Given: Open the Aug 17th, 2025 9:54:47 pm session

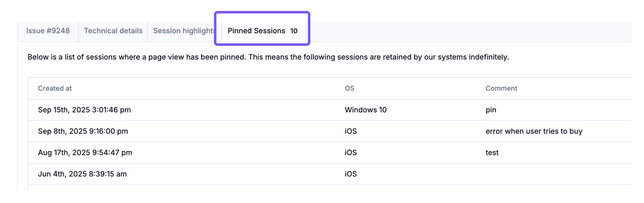Looking at the screenshot, I should click(85, 152).
